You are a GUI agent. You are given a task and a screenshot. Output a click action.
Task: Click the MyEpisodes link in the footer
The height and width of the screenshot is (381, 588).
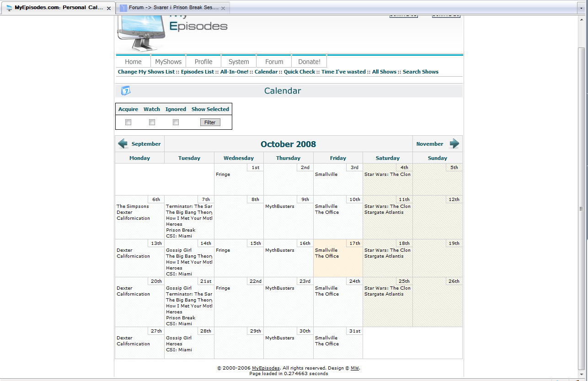click(x=266, y=368)
